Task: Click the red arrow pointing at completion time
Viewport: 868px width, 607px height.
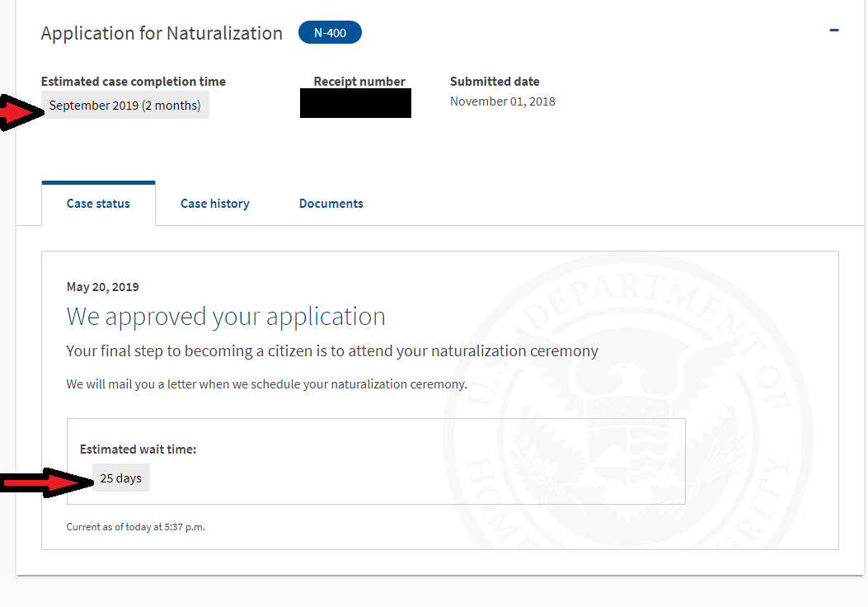Action: tap(21, 113)
